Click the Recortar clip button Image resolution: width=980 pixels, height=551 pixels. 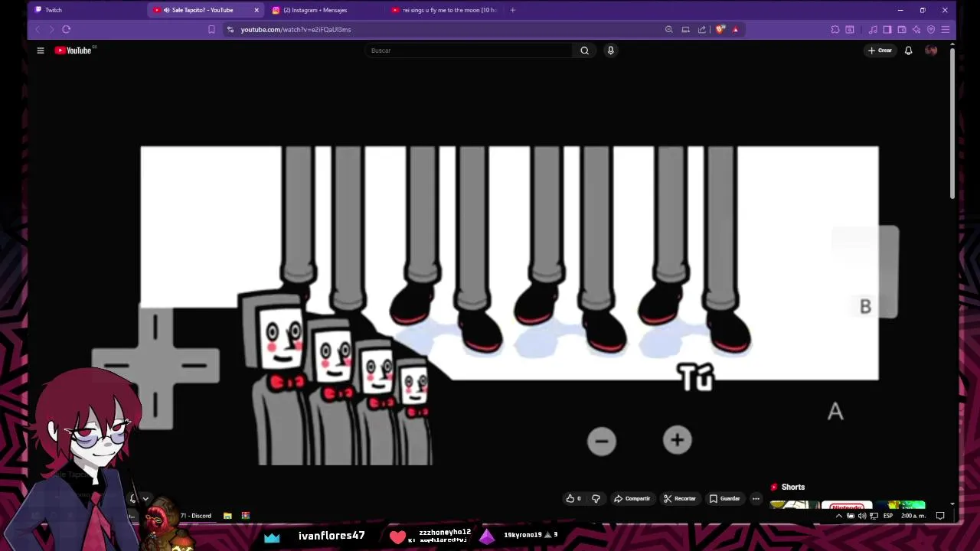(679, 498)
